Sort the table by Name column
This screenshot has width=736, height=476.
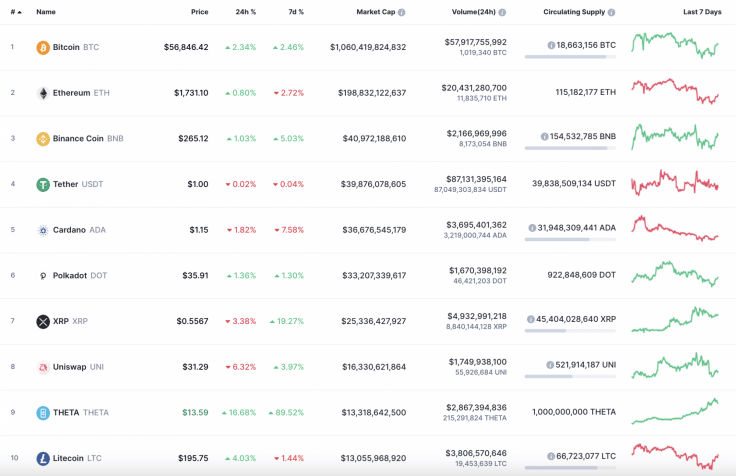pyautogui.click(x=46, y=12)
